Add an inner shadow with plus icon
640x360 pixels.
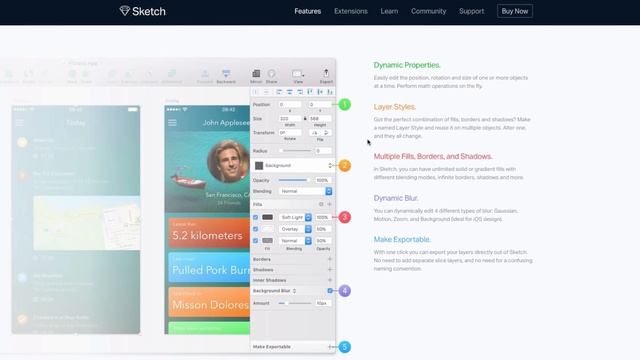pyautogui.click(x=330, y=280)
